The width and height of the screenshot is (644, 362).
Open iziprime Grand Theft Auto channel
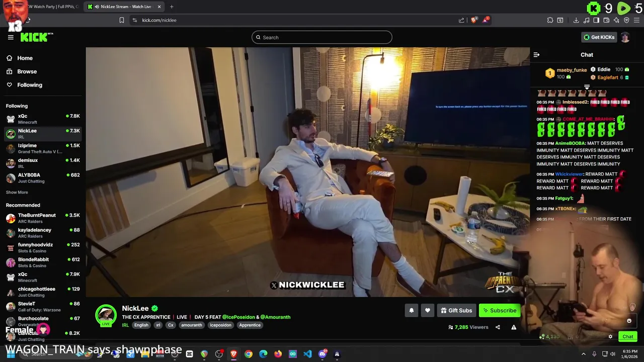click(x=43, y=148)
